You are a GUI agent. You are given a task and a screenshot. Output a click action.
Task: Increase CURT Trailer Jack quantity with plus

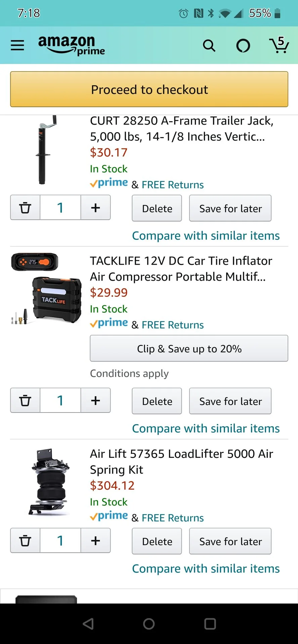click(x=95, y=208)
